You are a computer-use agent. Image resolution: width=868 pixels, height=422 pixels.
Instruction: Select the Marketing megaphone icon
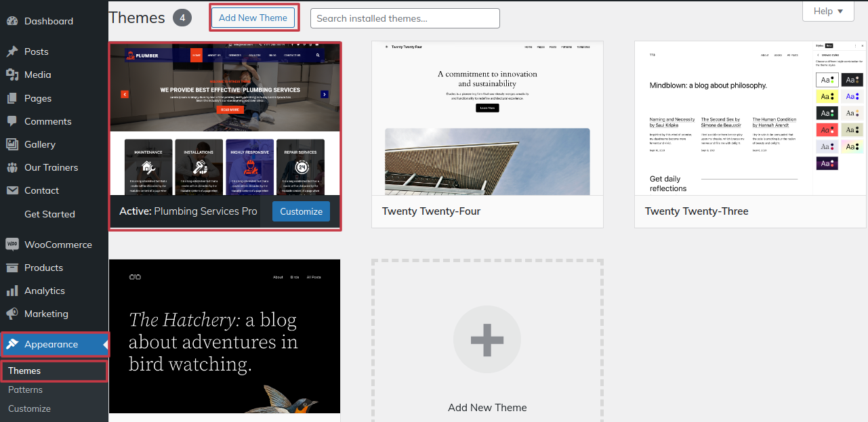[x=12, y=314]
